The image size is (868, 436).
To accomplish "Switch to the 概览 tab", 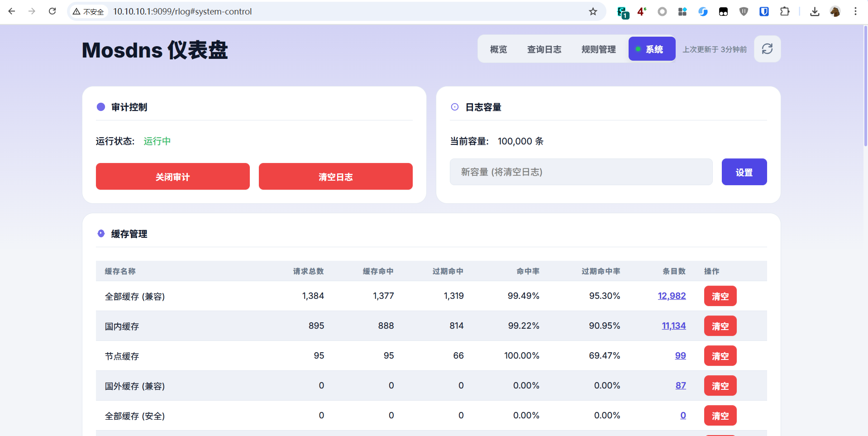I will pyautogui.click(x=498, y=49).
